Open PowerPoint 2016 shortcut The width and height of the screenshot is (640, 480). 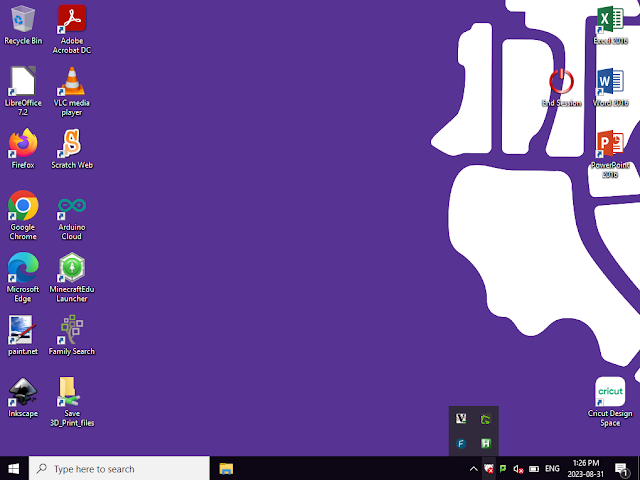[x=610, y=154]
